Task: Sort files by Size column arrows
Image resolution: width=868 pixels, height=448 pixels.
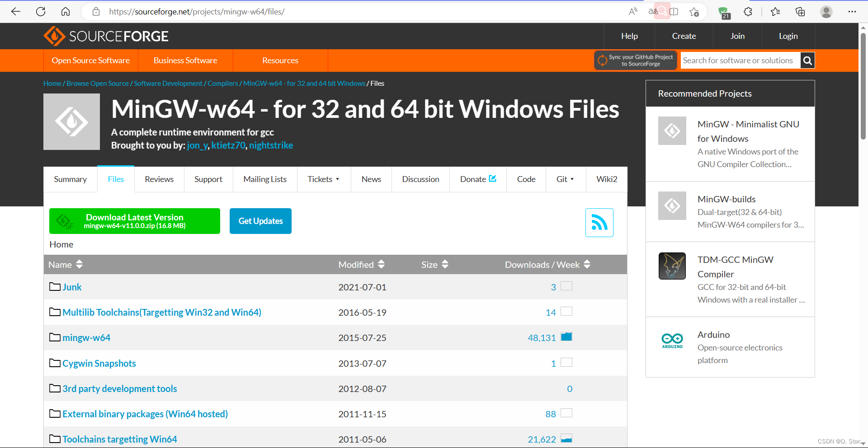Action: (x=445, y=264)
